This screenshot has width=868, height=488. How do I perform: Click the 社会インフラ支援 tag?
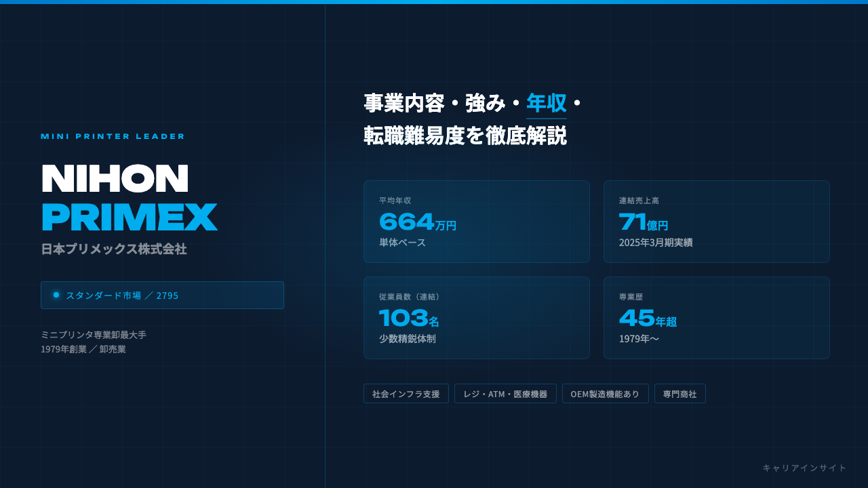click(406, 394)
